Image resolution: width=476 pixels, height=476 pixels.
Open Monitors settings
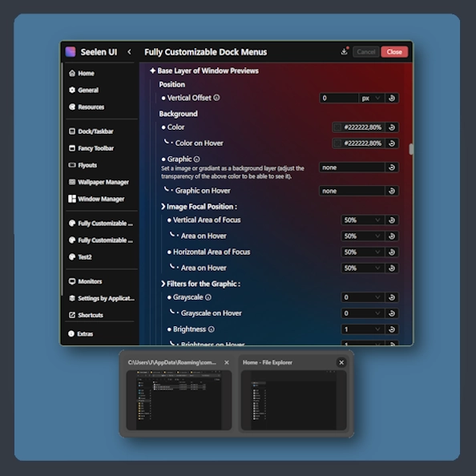click(x=85, y=281)
